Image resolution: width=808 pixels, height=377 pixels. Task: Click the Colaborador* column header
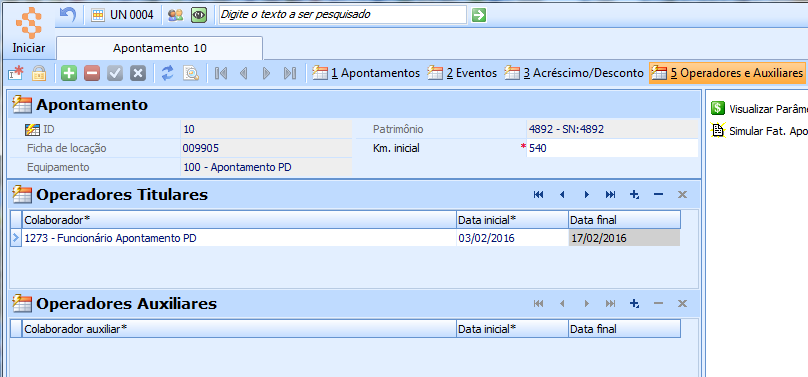[239, 220]
